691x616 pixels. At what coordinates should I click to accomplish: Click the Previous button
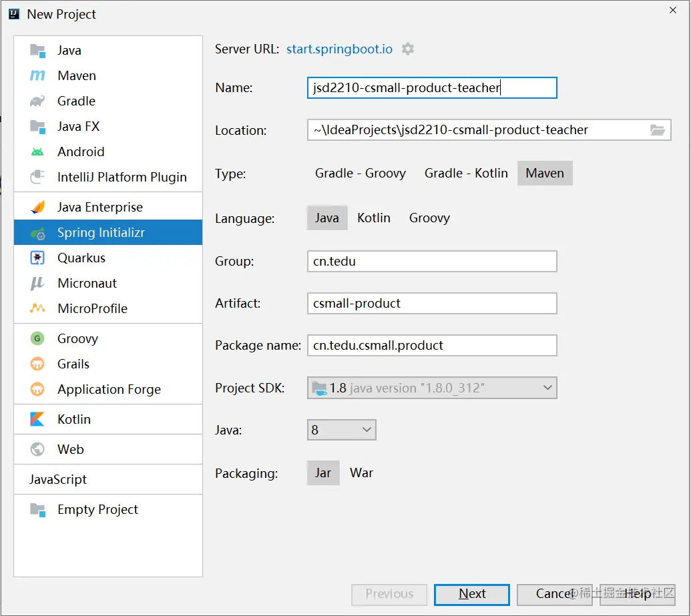point(389,595)
